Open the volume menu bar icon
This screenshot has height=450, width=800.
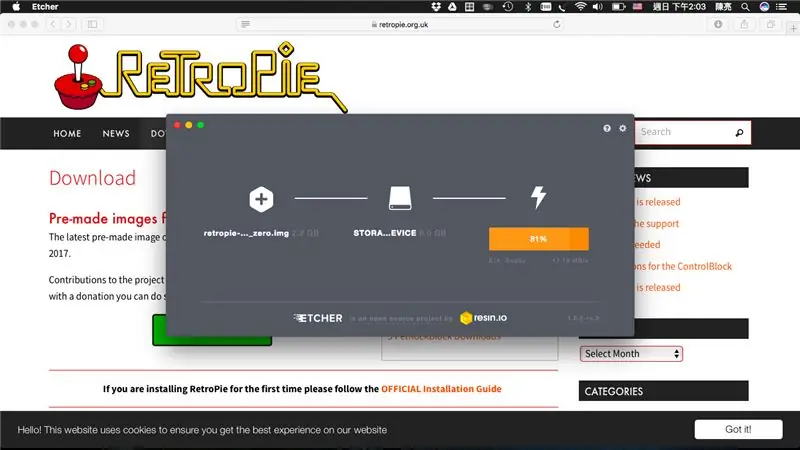point(597,7)
